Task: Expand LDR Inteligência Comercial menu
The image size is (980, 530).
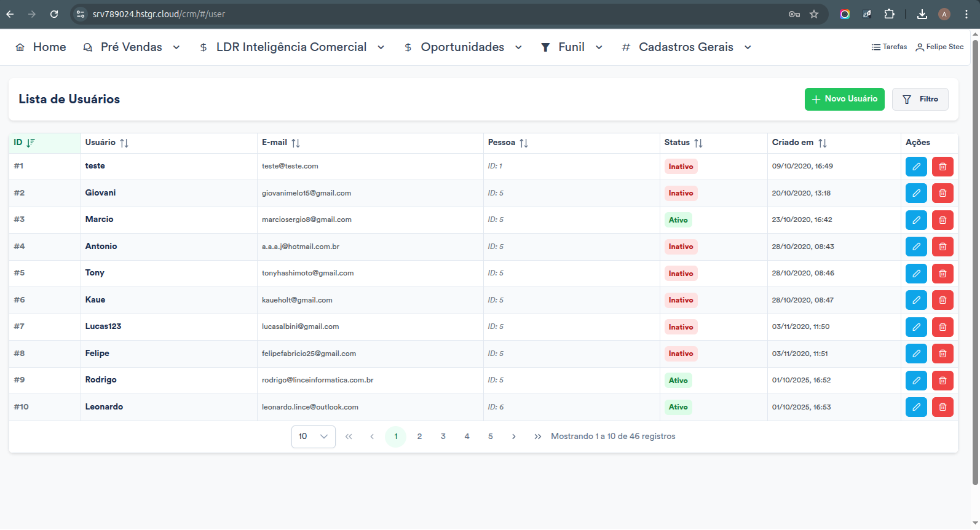Action: tap(292, 47)
